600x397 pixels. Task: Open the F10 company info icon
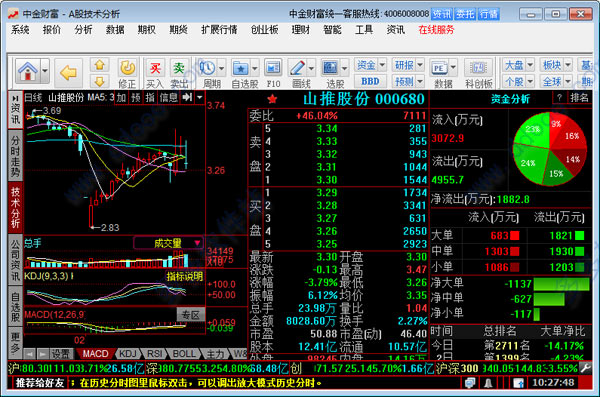point(273,68)
